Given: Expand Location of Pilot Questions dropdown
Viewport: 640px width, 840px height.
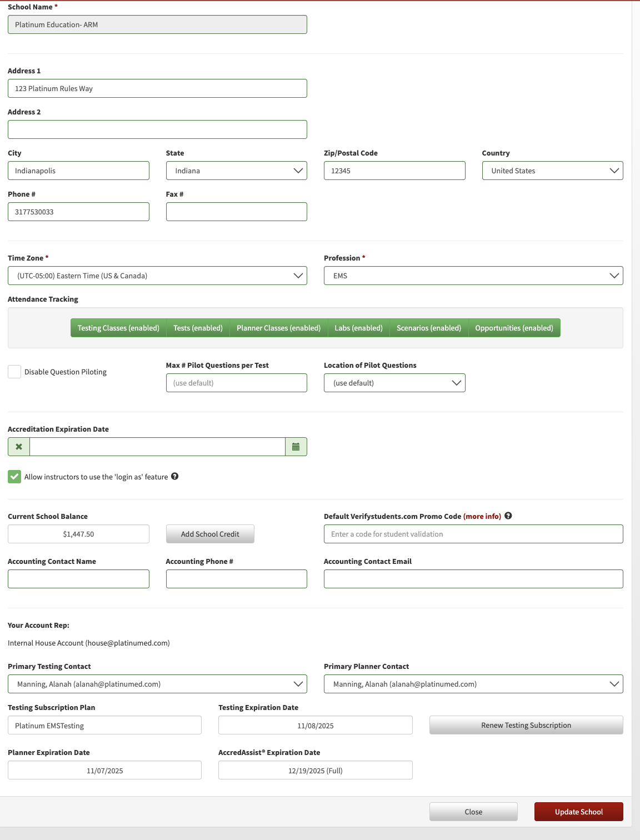Looking at the screenshot, I should (394, 383).
